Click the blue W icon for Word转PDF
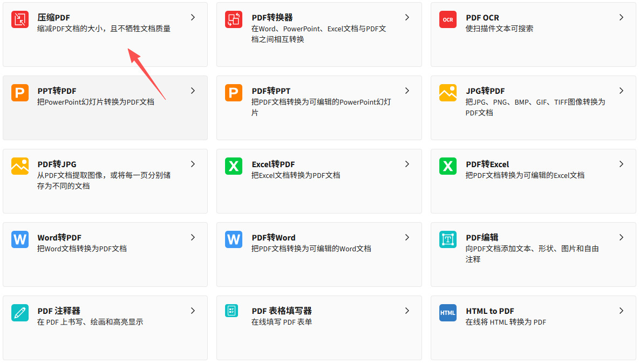Image resolution: width=639 pixels, height=364 pixels. (19, 239)
